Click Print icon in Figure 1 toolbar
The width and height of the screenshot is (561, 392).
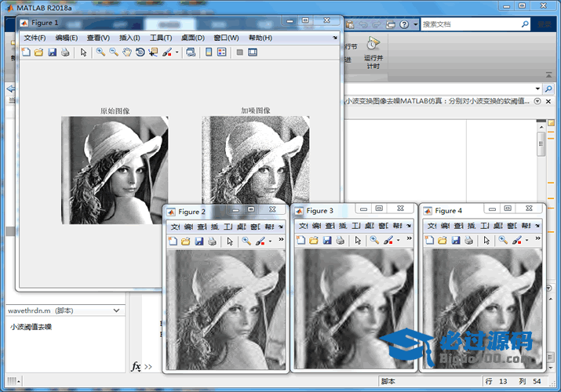tap(65, 53)
